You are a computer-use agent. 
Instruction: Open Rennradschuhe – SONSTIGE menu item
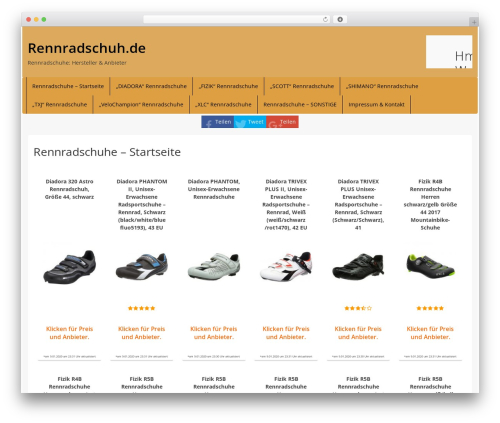pyautogui.click(x=300, y=105)
